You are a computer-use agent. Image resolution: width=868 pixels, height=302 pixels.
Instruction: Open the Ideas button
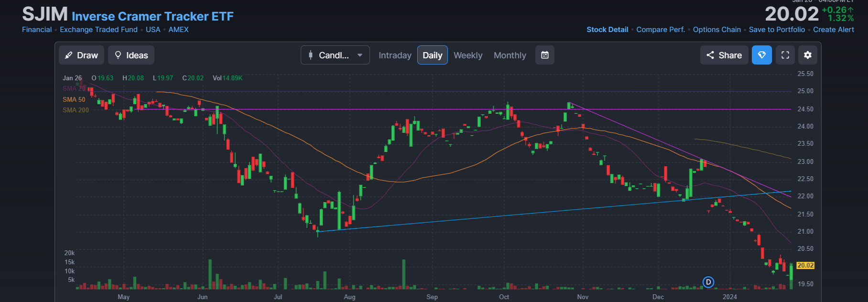(x=131, y=55)
